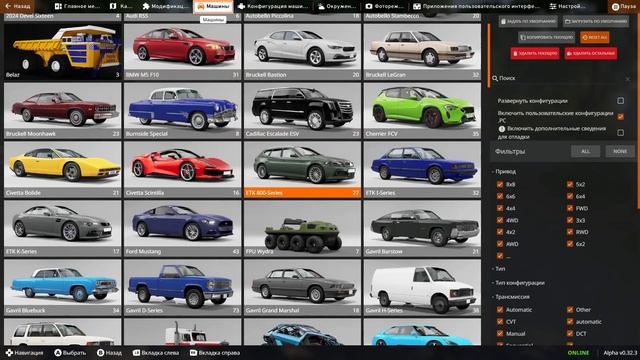This screenshot has height=360, width=640.
Task: Click the info icon beside debug option
Action: point(502,129)
